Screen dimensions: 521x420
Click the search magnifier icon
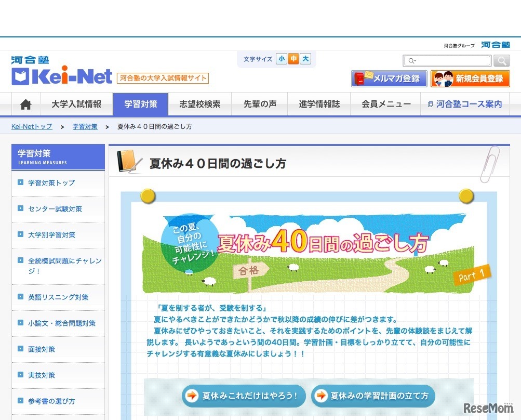[x=501, y=61]
